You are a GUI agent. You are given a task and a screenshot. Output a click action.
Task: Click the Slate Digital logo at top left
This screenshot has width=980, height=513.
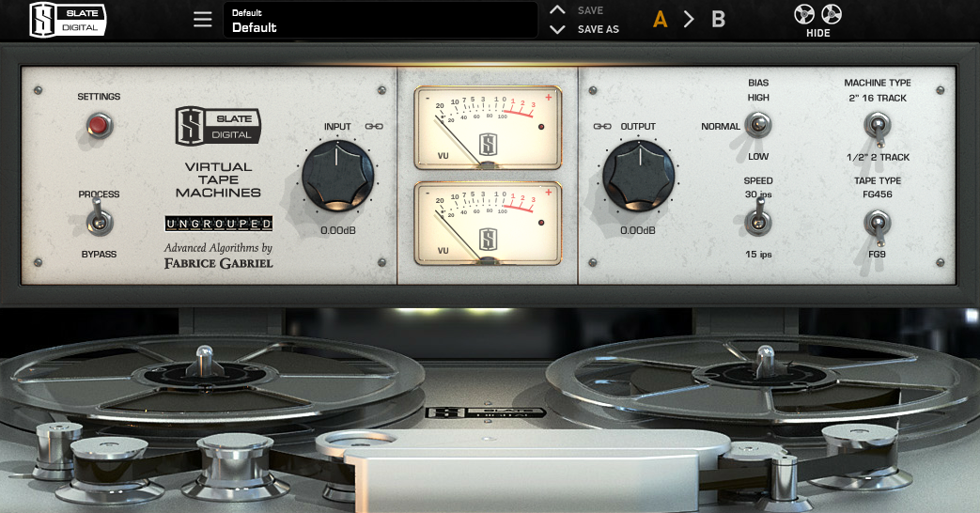pos(68,20)
